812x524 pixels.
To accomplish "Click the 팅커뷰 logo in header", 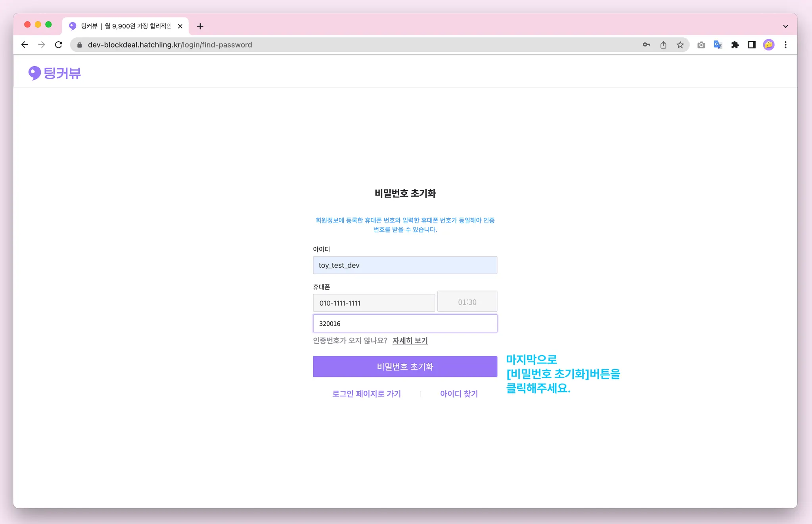I will [55, 73].
